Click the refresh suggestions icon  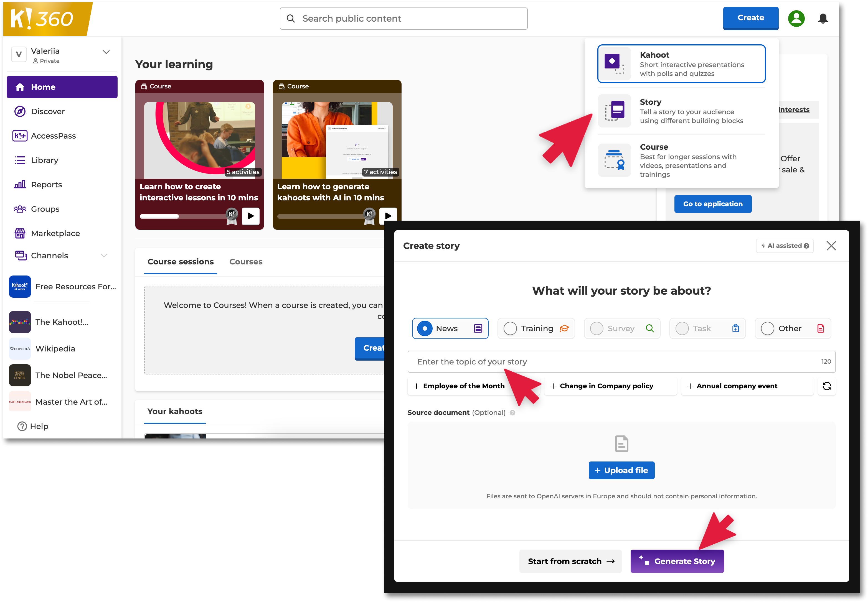[x=826, y=386]
